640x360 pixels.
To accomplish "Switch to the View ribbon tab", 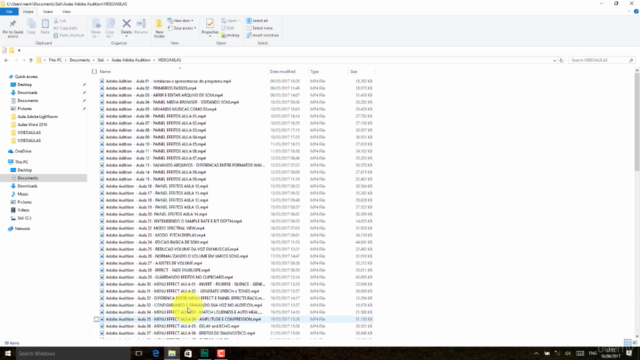I will (66, 11).
